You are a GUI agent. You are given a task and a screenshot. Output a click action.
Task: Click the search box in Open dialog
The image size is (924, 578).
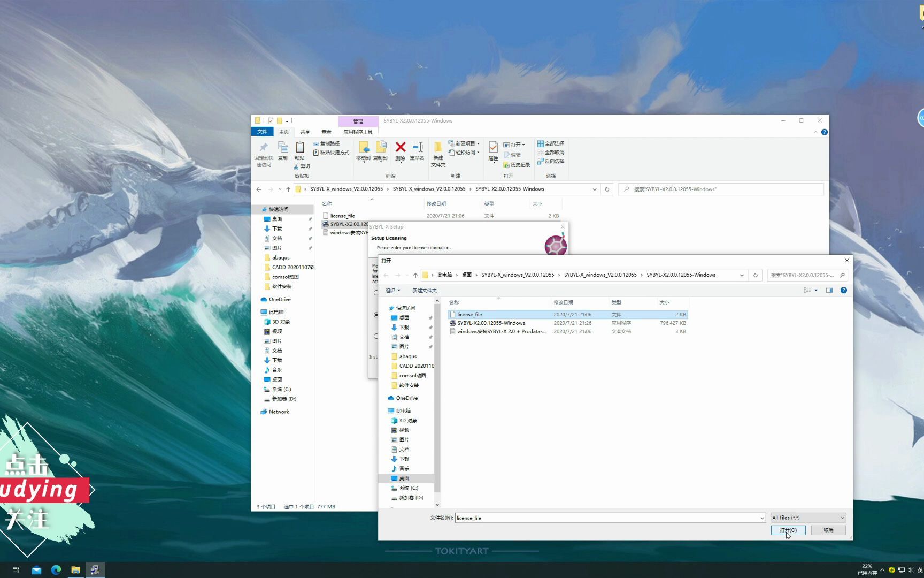(x=807, y=275)
